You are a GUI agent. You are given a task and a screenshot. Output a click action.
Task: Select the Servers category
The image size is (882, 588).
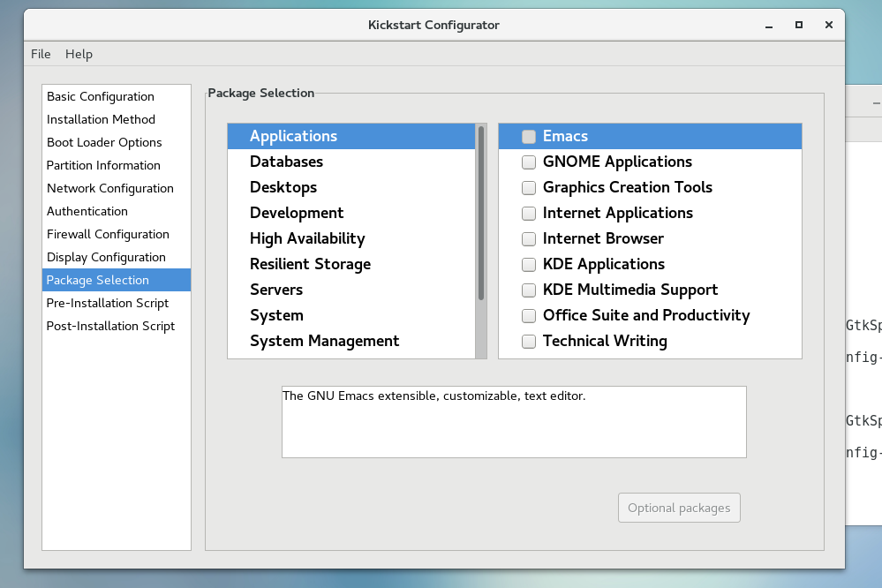351,290
